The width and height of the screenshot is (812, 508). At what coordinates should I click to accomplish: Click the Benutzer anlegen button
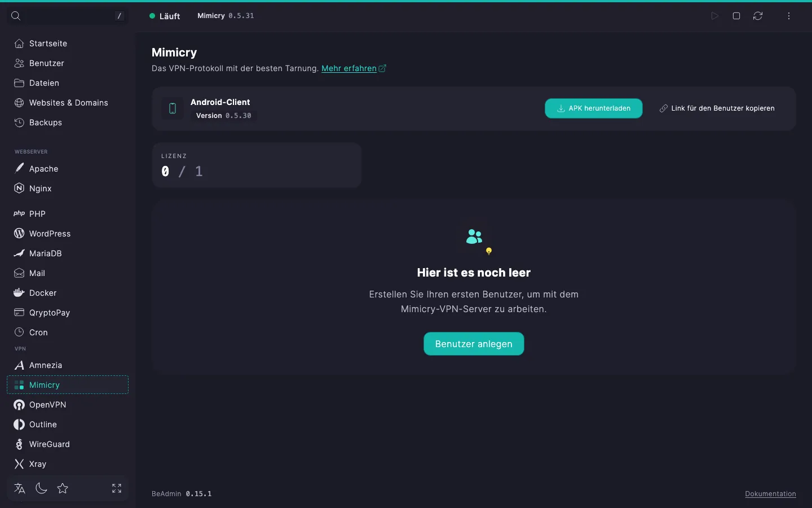tap(474, 344)
